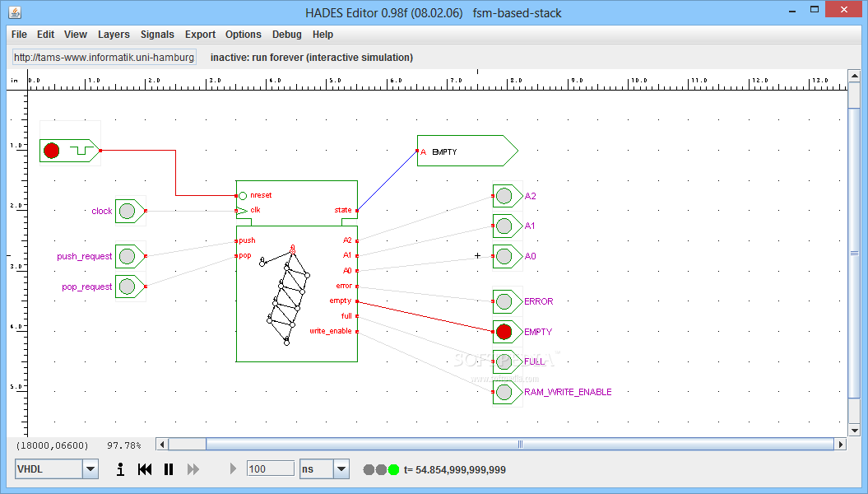The image size is (868, 494).
Task: Click the vertical scrollbar up arrow
Action: pyautogui.click(x=854, y=76)
